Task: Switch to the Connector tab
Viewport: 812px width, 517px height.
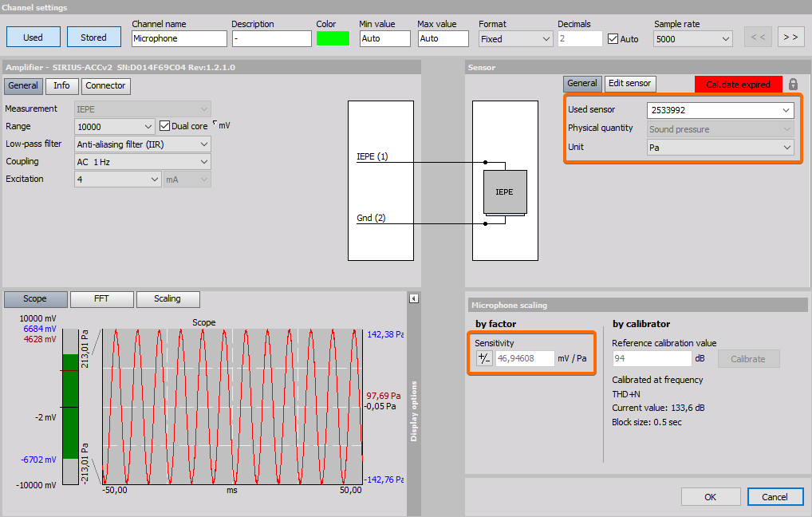Action: (x=105, y=86)
